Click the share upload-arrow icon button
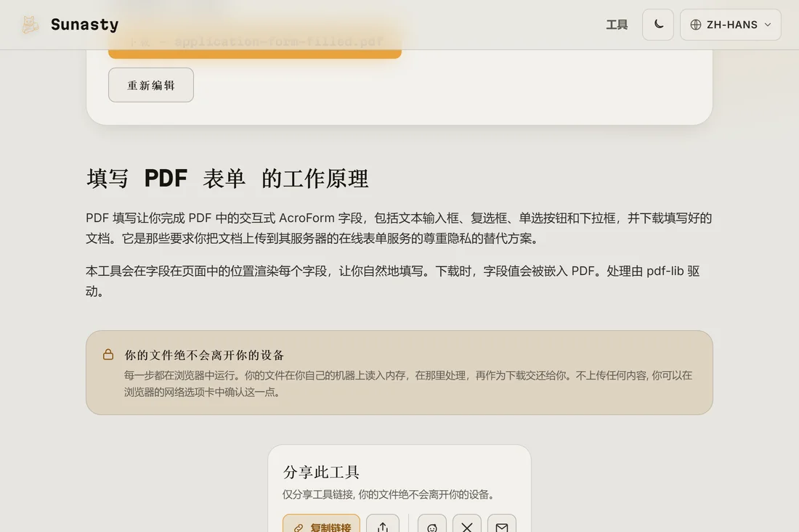799x532 pixels. (x=383, y=524)
